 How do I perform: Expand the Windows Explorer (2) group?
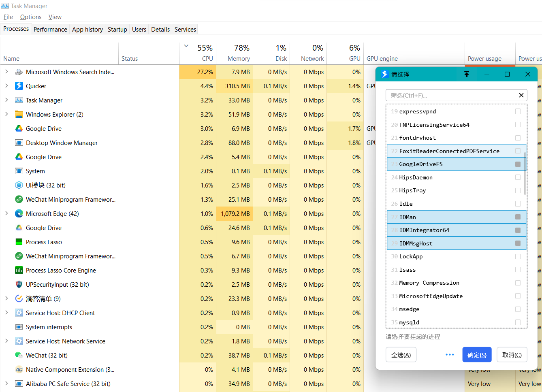point(6,114)
